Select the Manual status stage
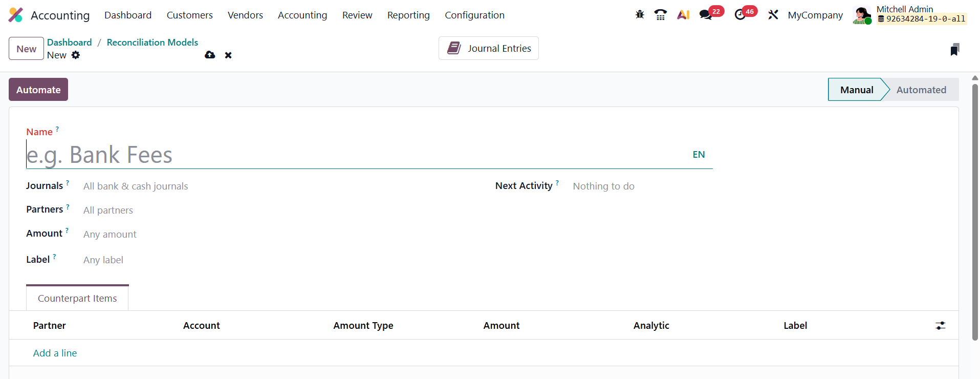Image resolution: width=980 pixels, height=379 pixels. (856, 90)
